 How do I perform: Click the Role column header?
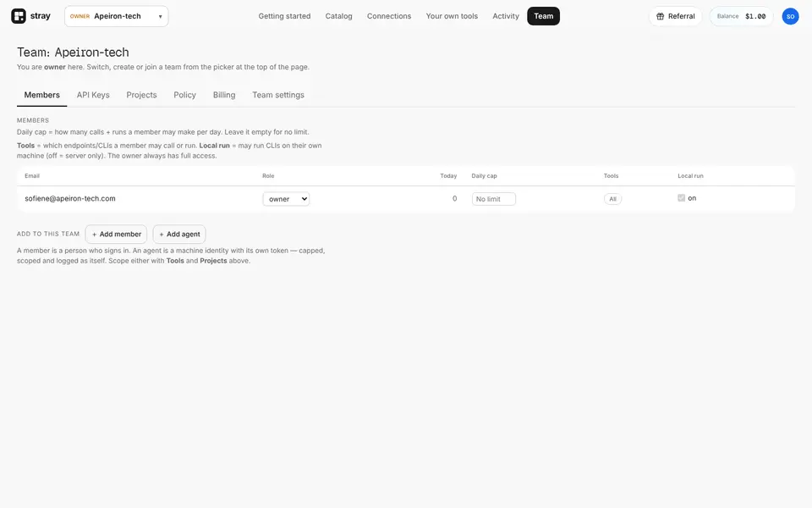(x=268, y=176)
